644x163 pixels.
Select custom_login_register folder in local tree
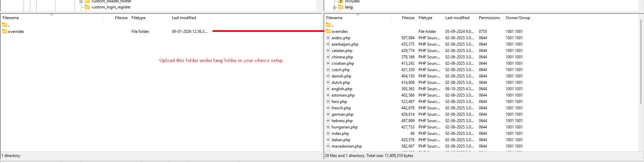(111, 7)
